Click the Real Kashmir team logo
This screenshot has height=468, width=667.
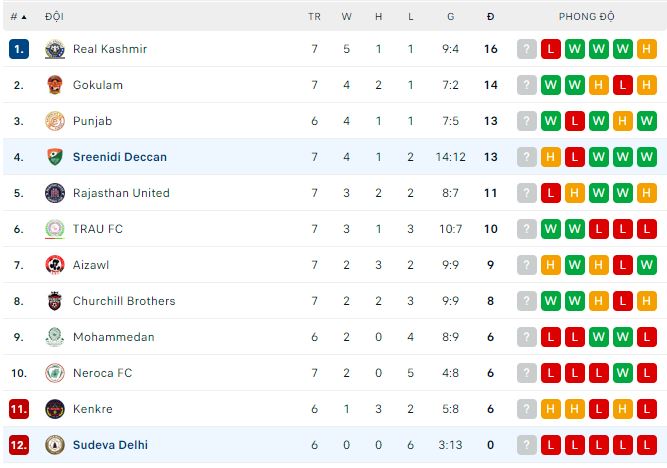coord(55,49)
